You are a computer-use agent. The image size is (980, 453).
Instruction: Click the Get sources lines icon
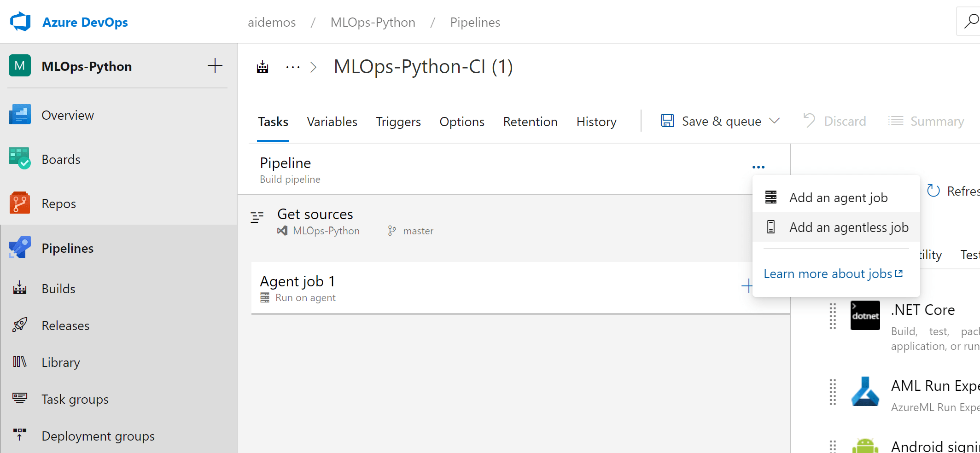pos(257,217)
